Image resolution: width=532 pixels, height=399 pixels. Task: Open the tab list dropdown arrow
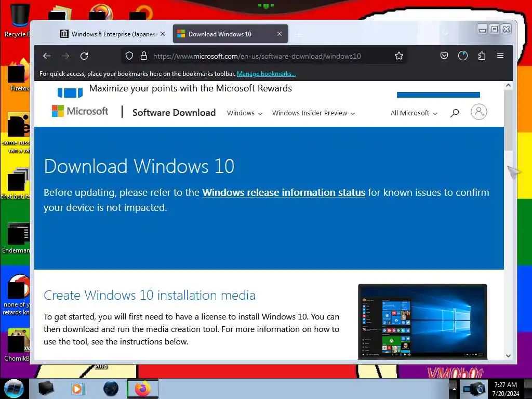[x=445, y=34]
